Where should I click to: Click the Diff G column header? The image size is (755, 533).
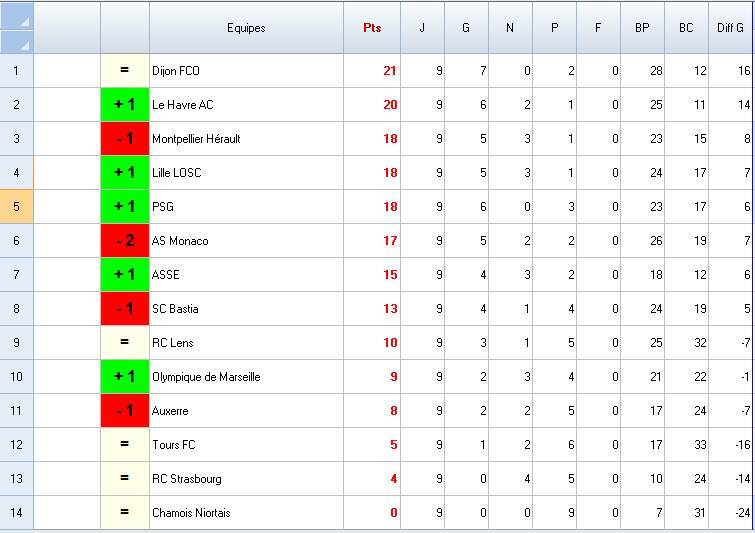(x=730, y=28)
